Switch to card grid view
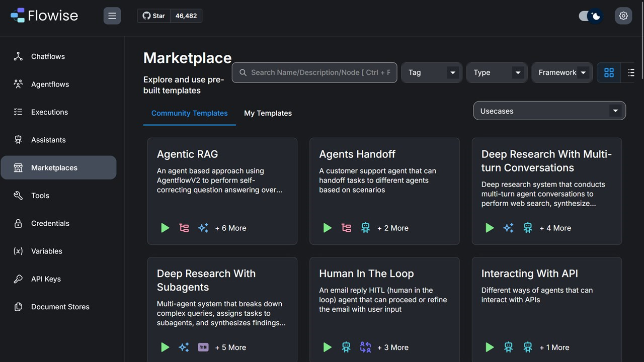 (609, 72)
